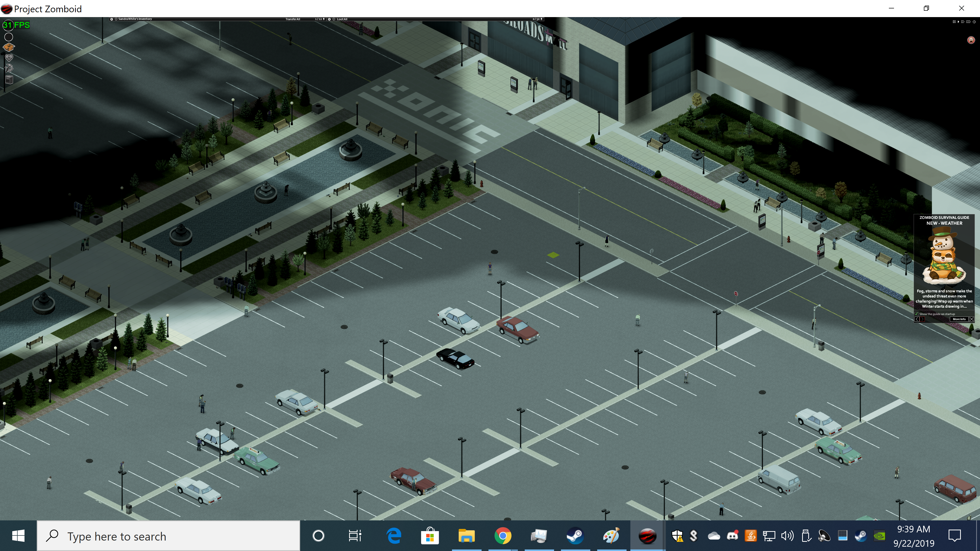The image size is (980, 551).
Task: Uncheck Show the guide on startup
Action: click(x=916, y=314)
